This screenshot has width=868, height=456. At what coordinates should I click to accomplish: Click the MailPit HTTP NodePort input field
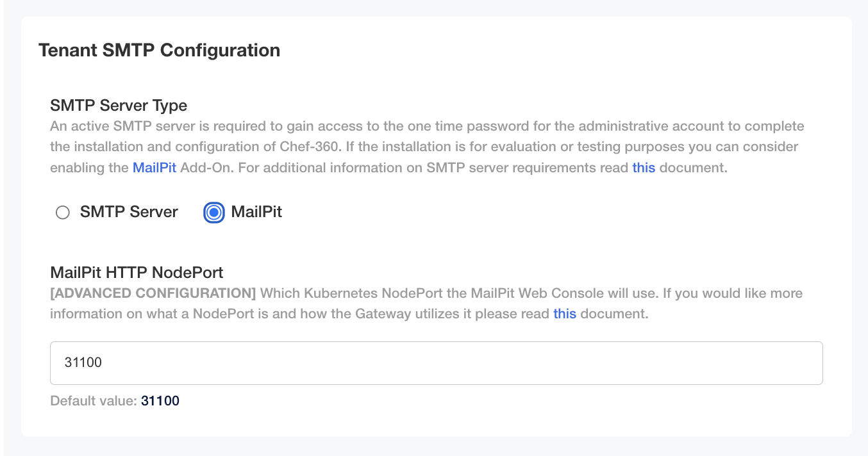click(436, 362)
